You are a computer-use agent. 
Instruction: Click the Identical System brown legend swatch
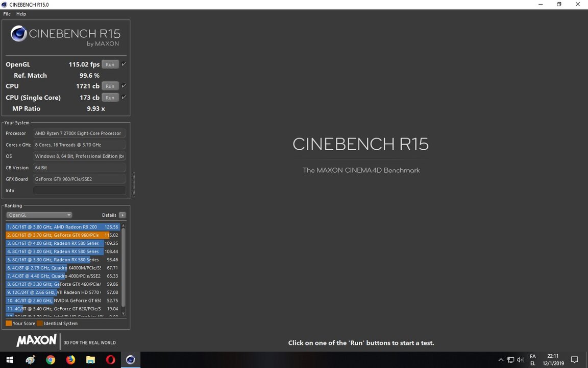[40, 324]
